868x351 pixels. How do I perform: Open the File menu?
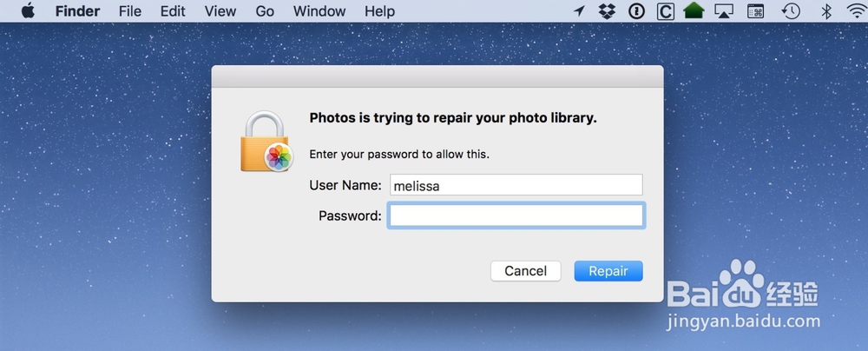click(130, 11)
